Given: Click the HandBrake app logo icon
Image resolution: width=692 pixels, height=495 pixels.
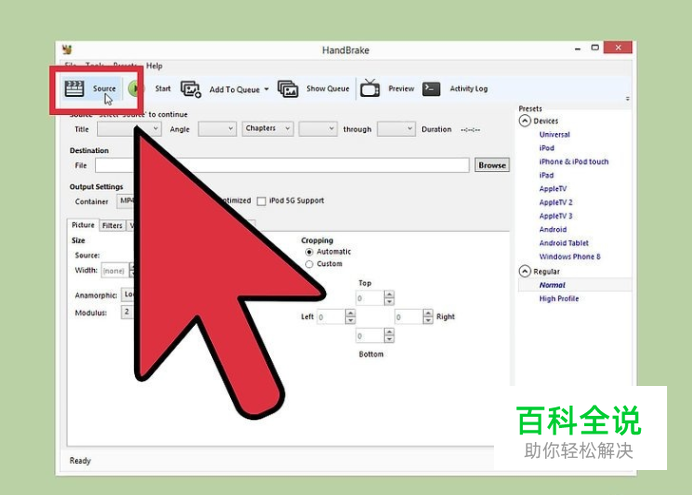Looking at the screenshot, I should (x=67, y=49).
